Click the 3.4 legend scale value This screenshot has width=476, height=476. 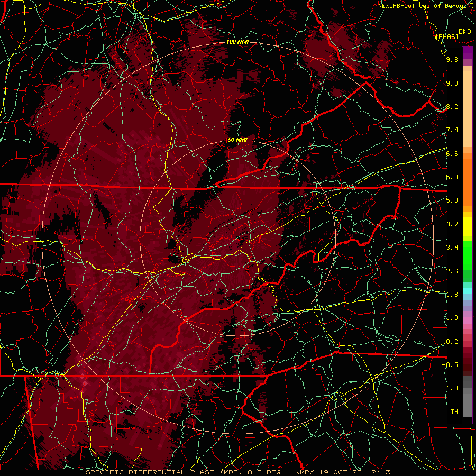pyautogui.click(x=452, y=248)
